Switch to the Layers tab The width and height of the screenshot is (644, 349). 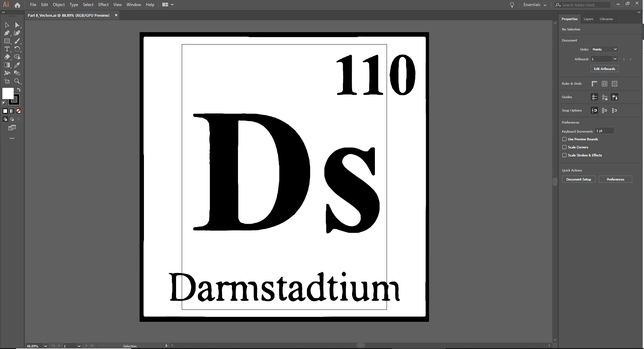point(588,19)
